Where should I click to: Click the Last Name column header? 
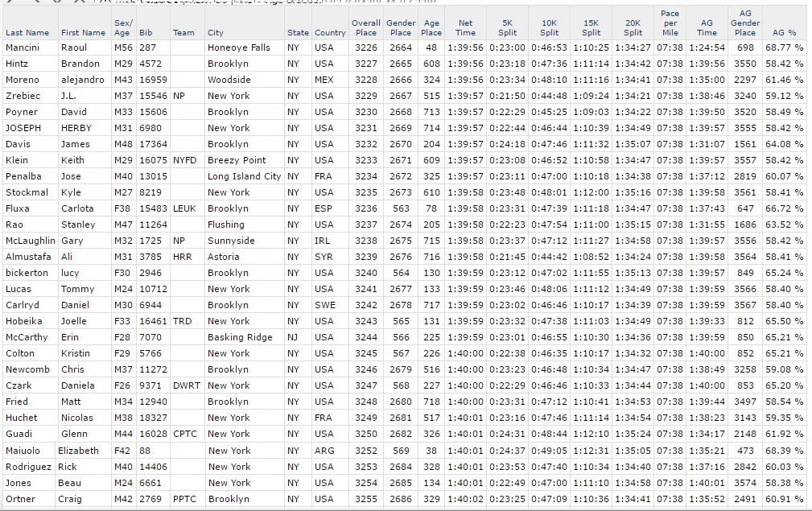click(27, 33)
